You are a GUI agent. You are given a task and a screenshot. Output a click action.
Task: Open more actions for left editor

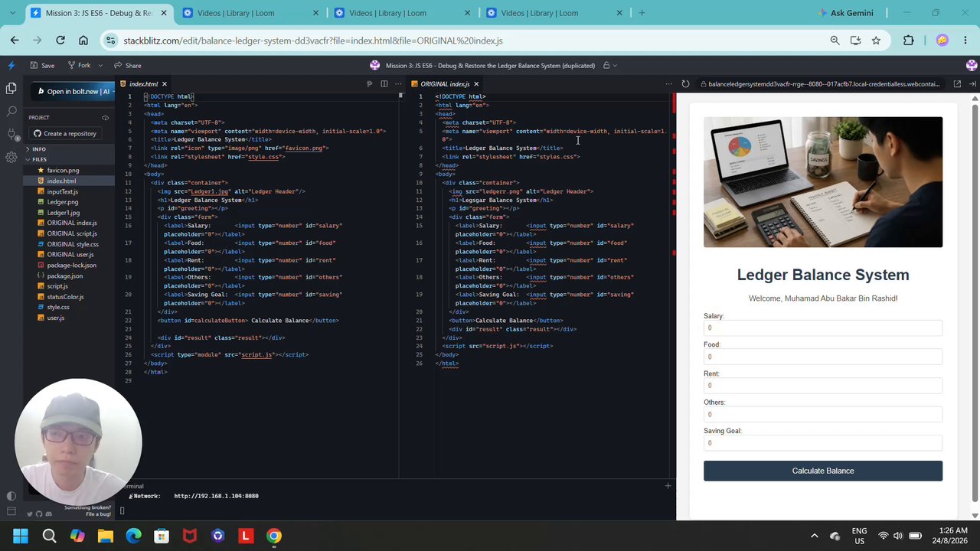pos(398,84)
